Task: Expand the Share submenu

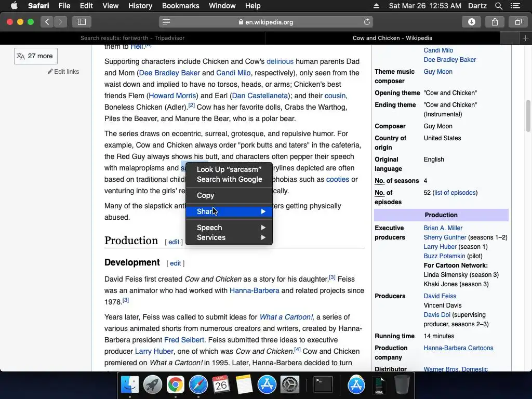Action: (229, 211)
